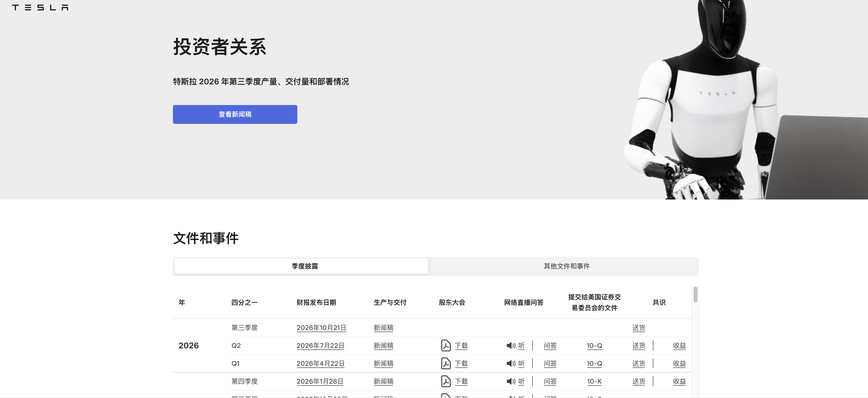Open the 10-Q filing for Q2

coord(594,345)
